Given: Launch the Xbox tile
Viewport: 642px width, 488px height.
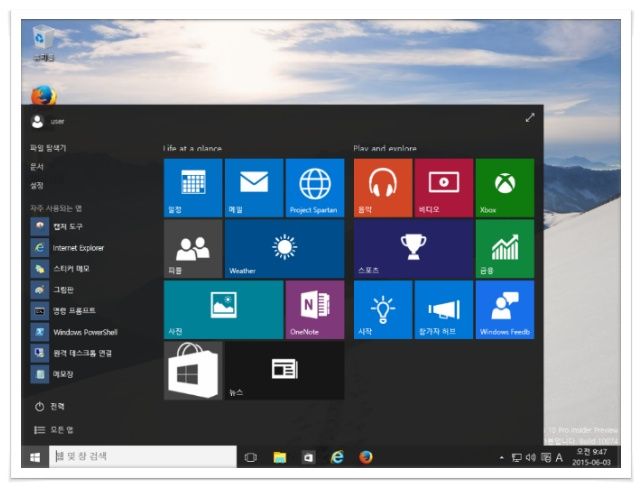Looking at the screenshot, I should tap(505, 188).
